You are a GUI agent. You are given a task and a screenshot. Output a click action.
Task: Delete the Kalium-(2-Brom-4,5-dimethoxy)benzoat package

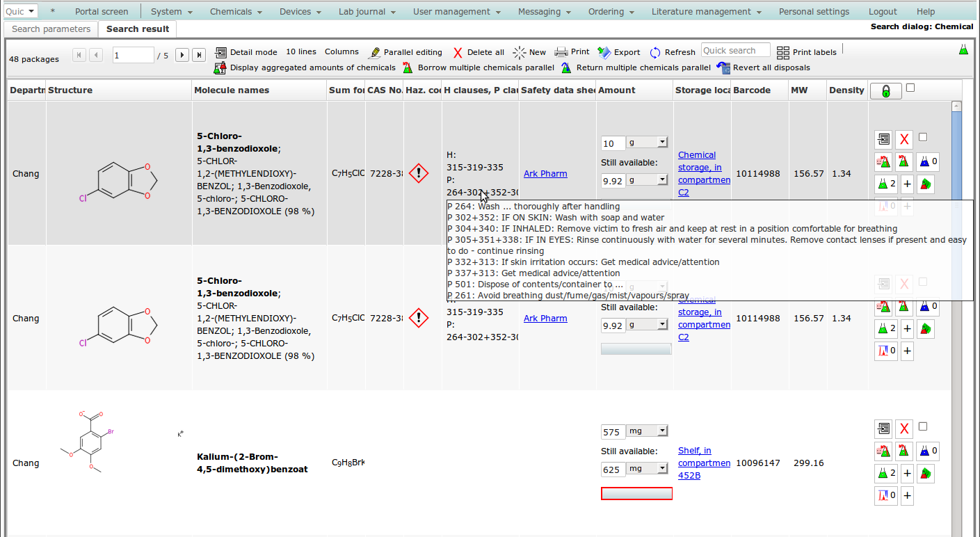[903, 428]
